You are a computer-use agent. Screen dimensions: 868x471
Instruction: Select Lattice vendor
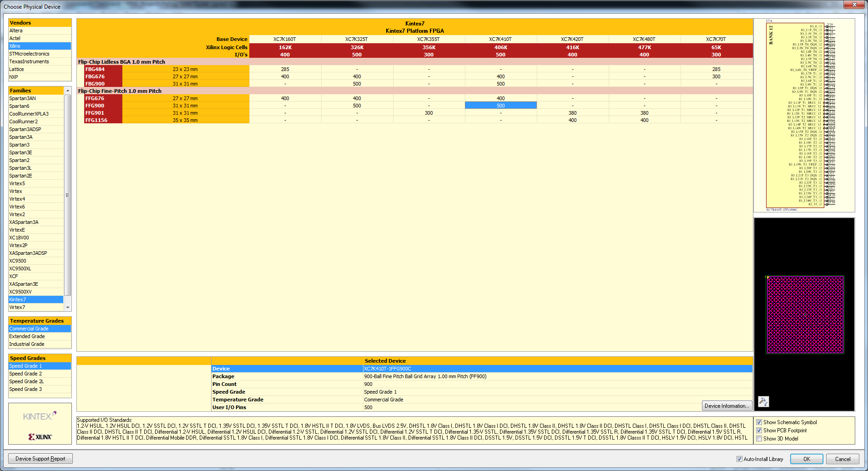click(x=40, y=69)
